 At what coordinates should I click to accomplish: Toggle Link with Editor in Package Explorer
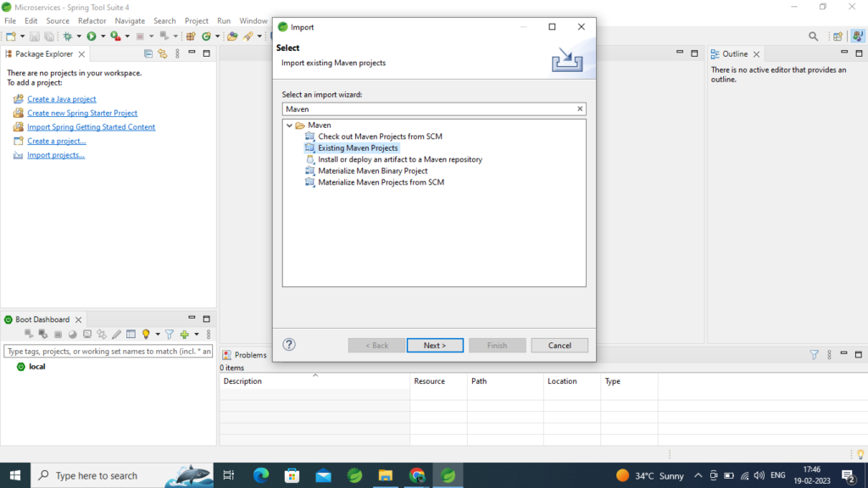(x=162, y=53)
